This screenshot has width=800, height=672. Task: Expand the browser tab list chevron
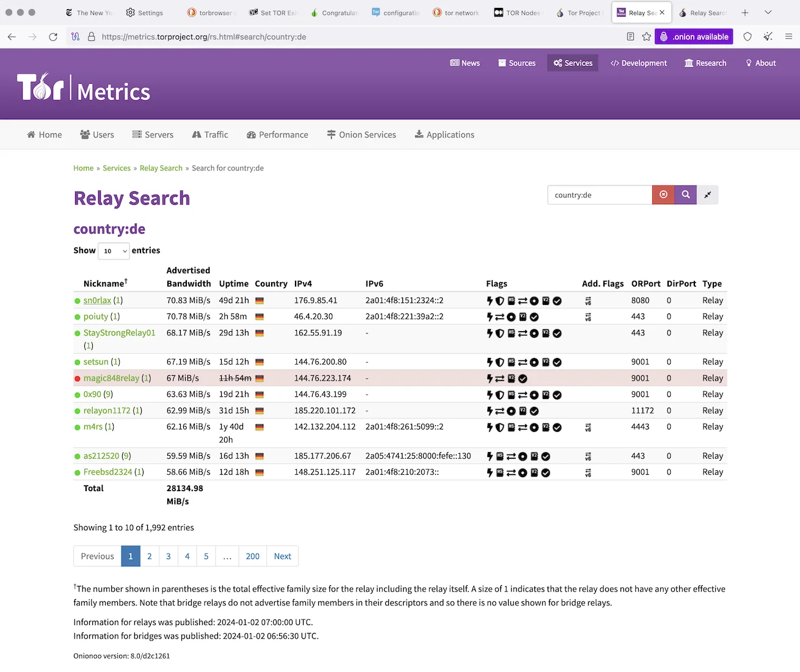click(x=768, y=12)
